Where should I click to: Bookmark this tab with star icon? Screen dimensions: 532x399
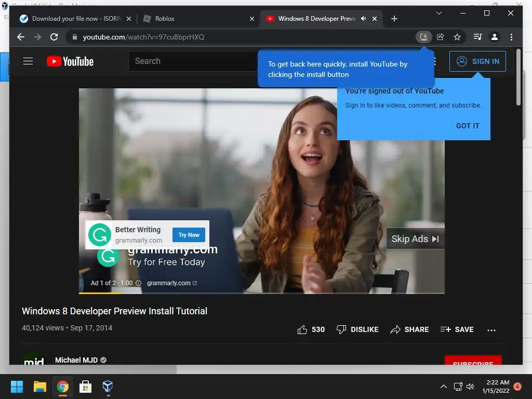tap(457, 37)
